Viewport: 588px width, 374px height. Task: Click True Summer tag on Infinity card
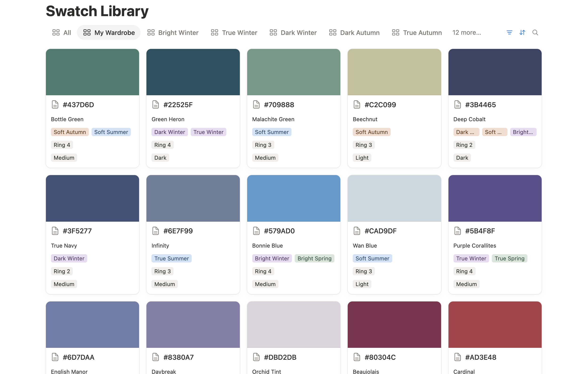point(172,258)
